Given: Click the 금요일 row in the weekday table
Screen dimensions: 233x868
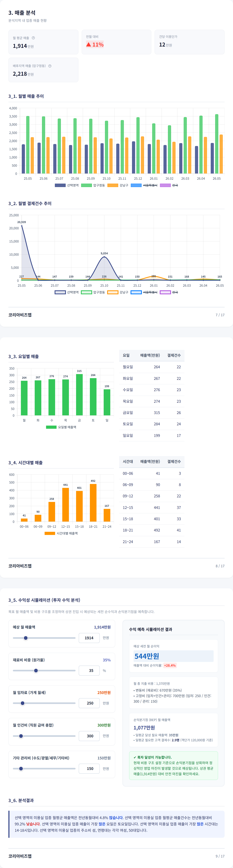Looking at the screenshot, I should [152, 413].
